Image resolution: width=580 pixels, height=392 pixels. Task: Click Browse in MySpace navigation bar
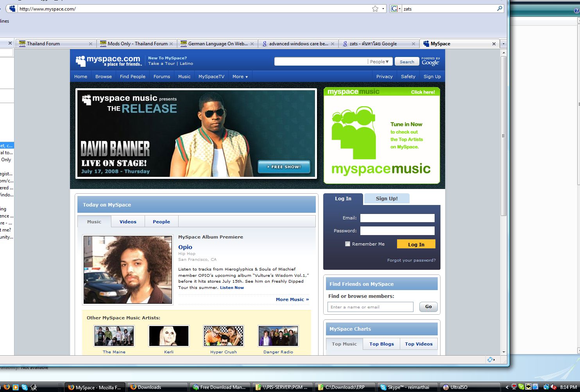click(x=104, y=77)
